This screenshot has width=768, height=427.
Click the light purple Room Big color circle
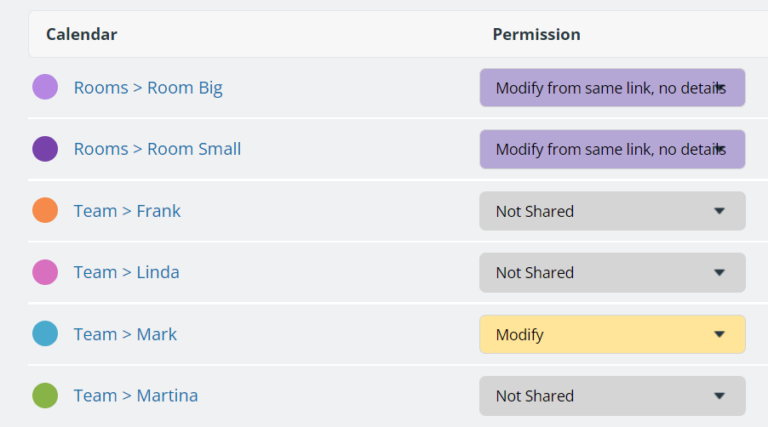45,87
